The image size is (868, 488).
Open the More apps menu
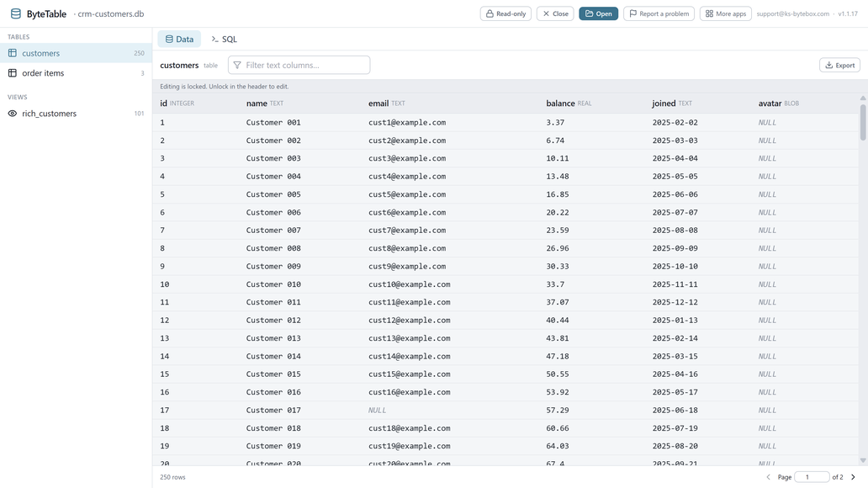(x=725, y=13)
